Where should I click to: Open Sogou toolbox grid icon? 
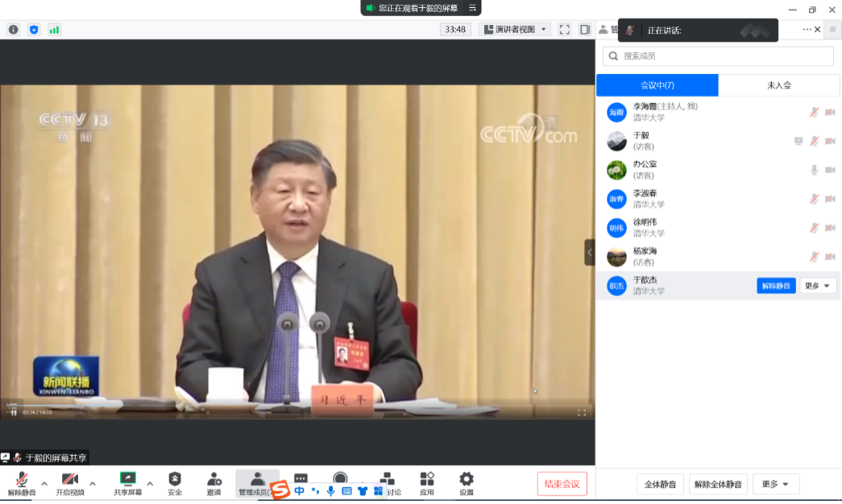coord(378,491)
